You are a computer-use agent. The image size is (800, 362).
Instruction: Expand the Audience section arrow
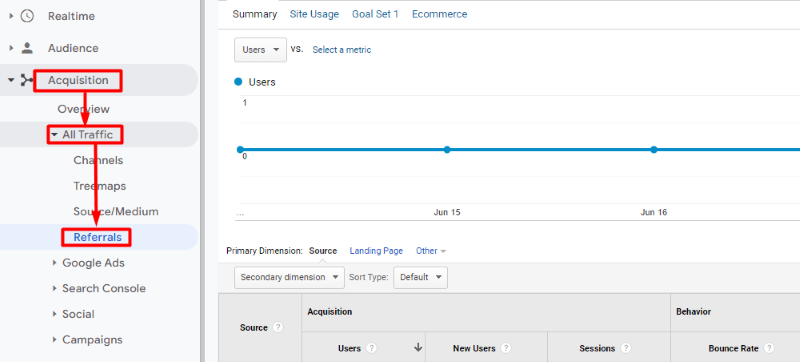(11, 48)
